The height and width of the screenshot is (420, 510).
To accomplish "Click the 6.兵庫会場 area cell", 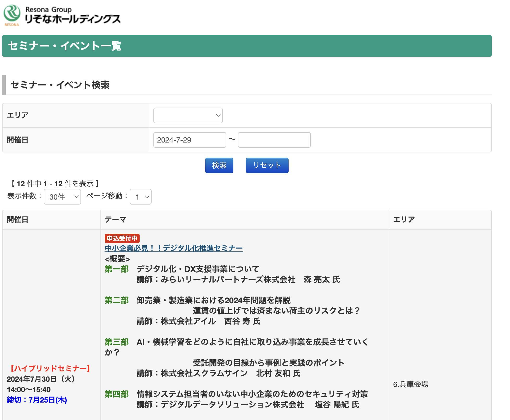I will [x=411, y=384].
